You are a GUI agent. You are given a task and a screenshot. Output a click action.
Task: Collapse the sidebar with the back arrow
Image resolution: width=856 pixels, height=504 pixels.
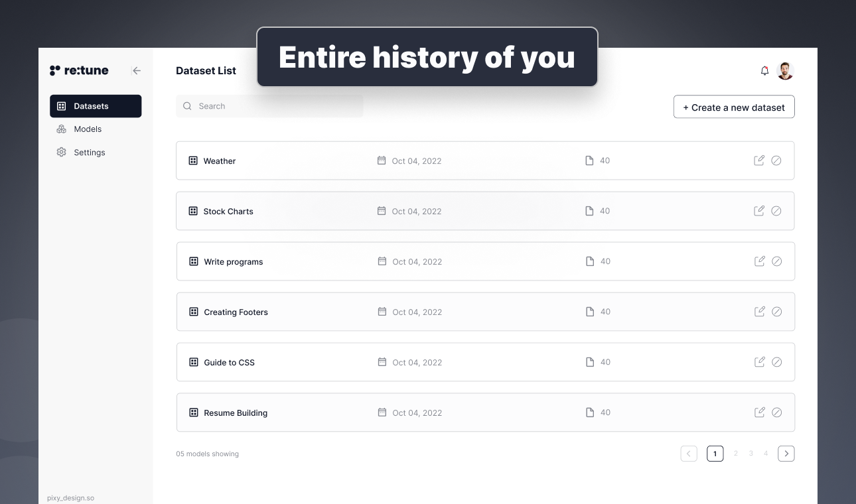coord(137,70)
